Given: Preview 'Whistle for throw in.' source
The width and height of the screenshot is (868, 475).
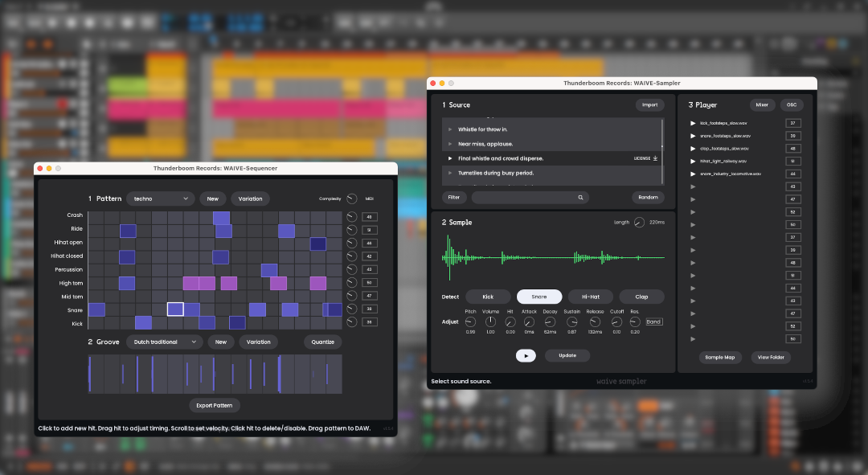Looking at the screenshot, I should tap(450, 129).
